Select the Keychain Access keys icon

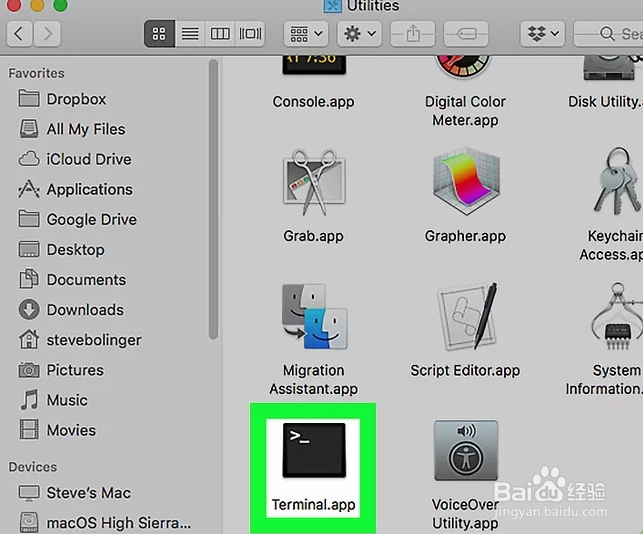point(617,181)
